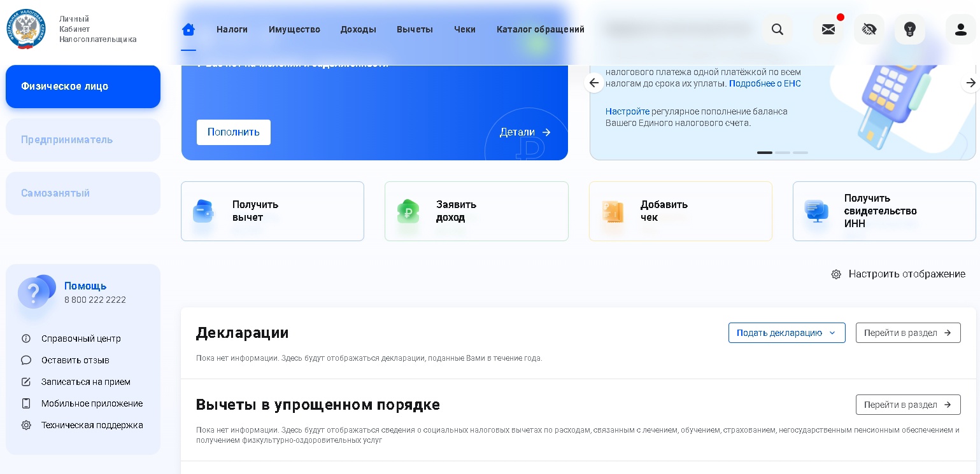Follow the Подробнее о ЕНС link

point(765,83)
